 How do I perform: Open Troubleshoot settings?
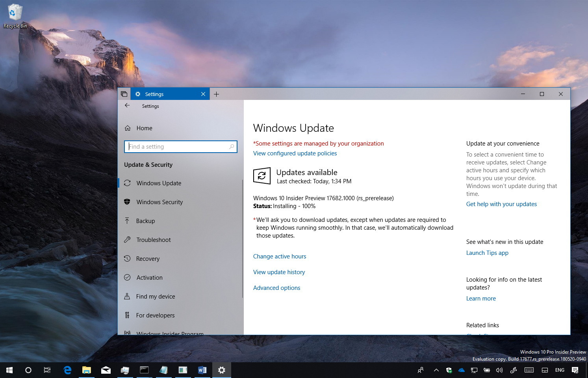click(180, 240)
